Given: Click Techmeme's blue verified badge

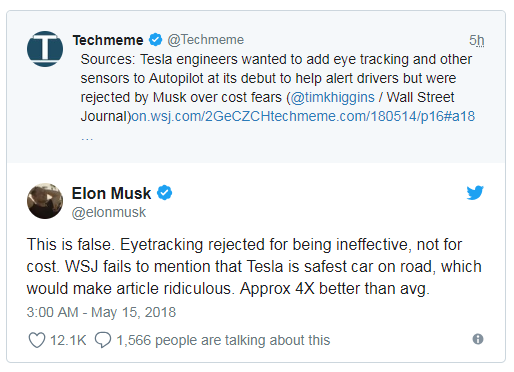Looking at the screenshot, I should pos(155,40).
